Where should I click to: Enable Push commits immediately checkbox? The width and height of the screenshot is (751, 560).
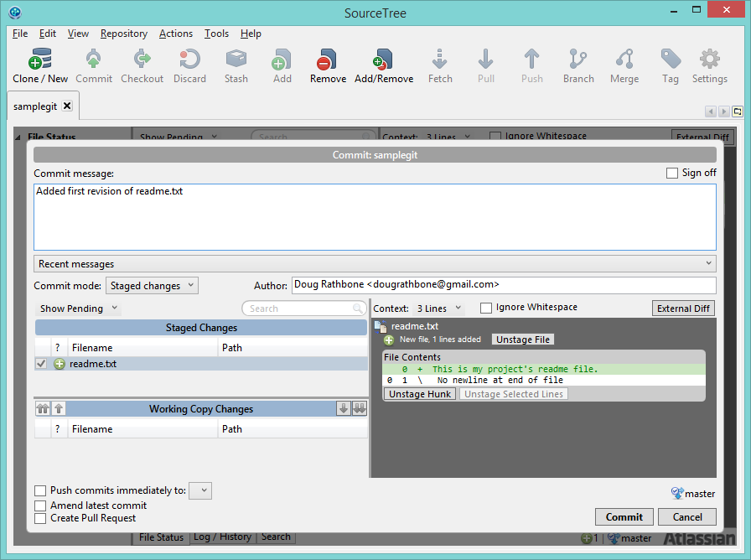[40, 490]
